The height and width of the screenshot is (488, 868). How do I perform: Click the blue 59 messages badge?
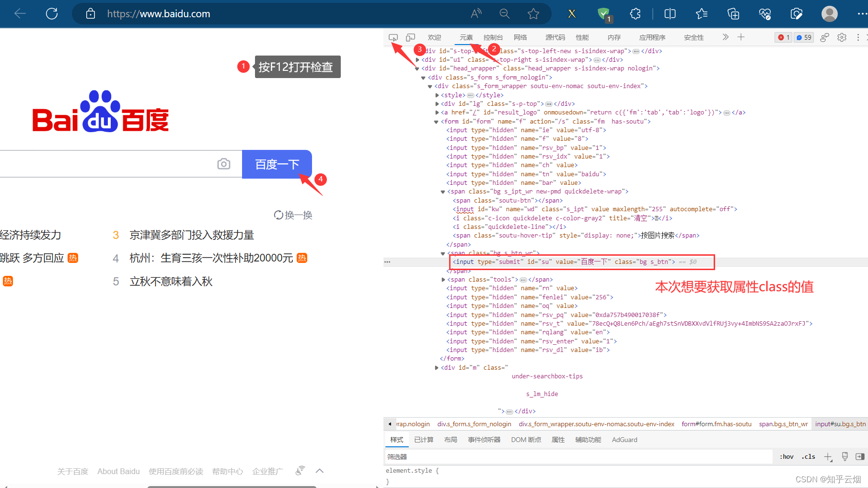804,37
